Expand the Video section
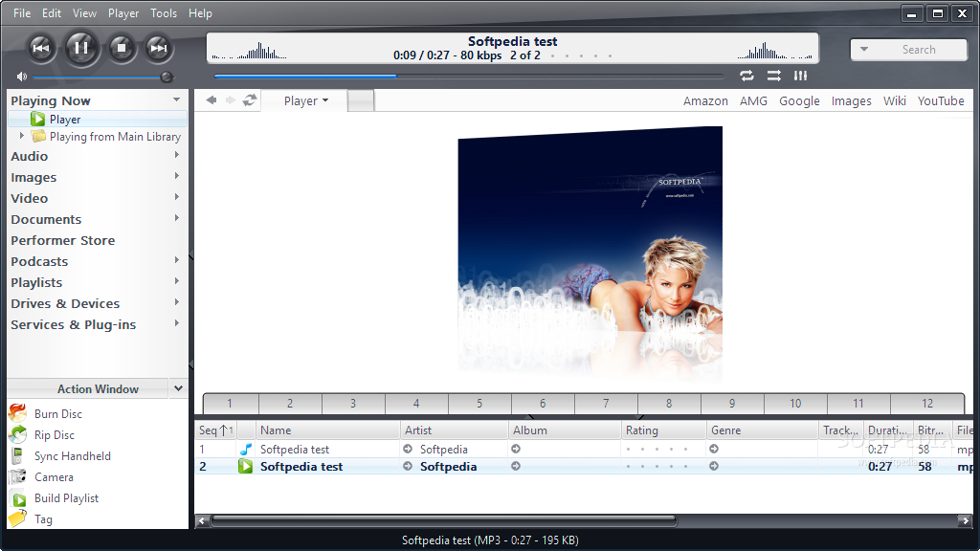The width and height of the screenshot is (980, 551). [177, 197]
